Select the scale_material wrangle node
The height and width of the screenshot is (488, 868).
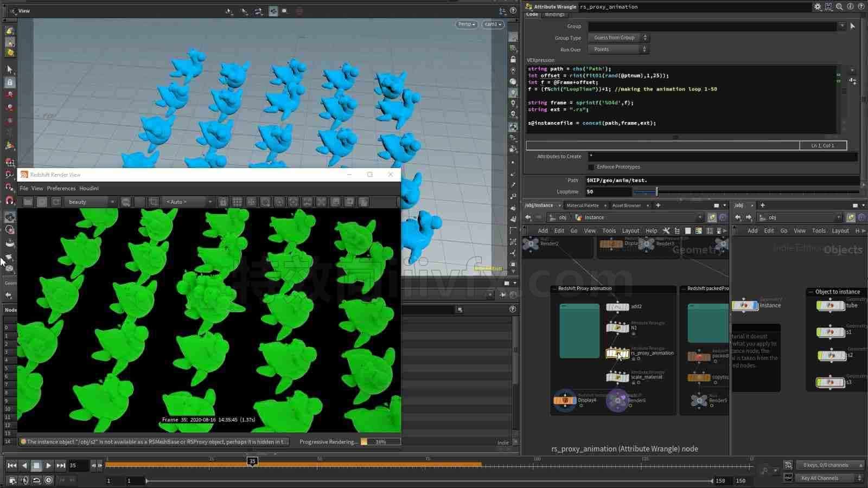(x=617, y=377)
